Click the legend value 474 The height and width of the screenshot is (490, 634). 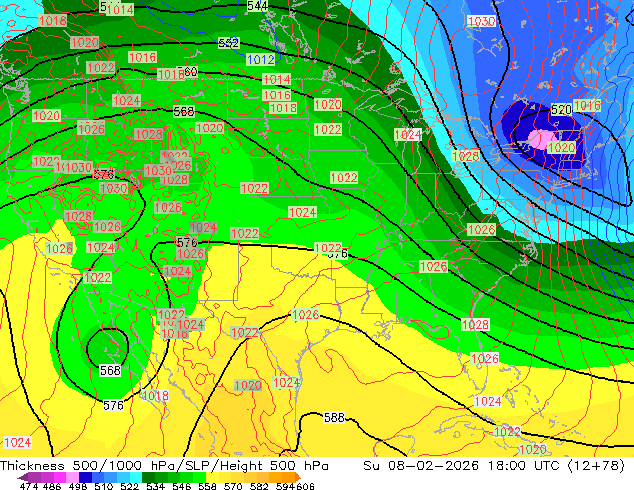[x=29, y=486]
